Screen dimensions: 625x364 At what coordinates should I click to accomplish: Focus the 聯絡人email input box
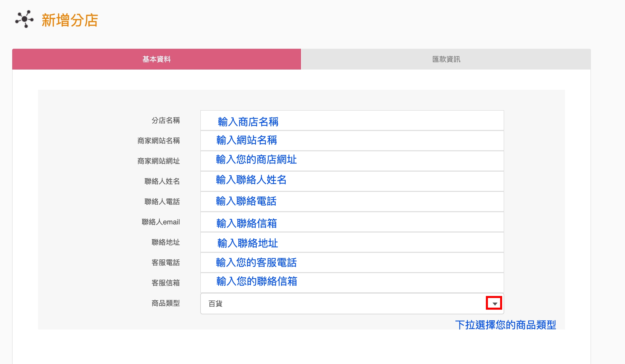click(352, 222)
